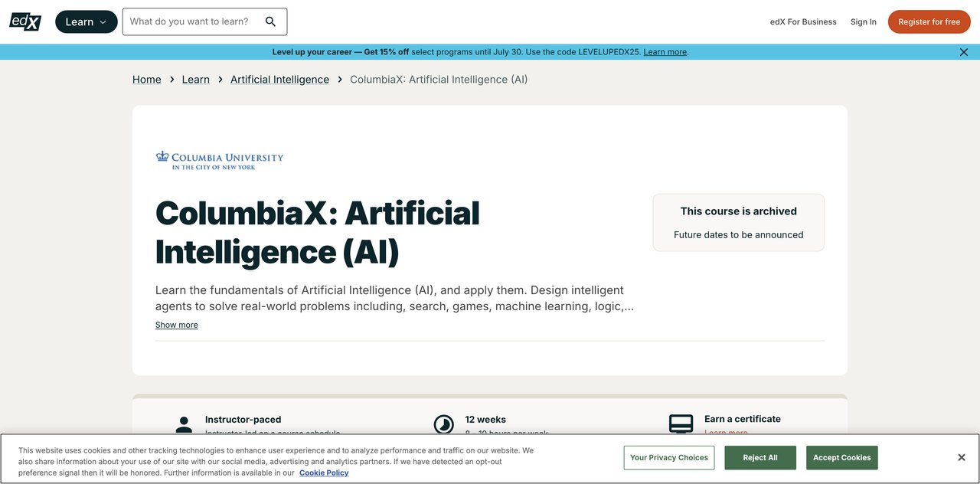
Task: Reject All cookies
Action: [x=760, y=458]
